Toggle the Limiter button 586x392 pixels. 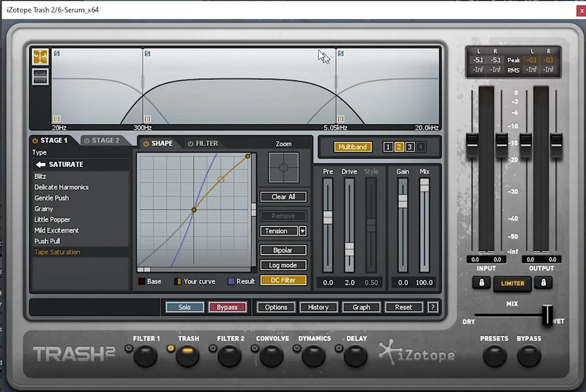coord(512,283)
